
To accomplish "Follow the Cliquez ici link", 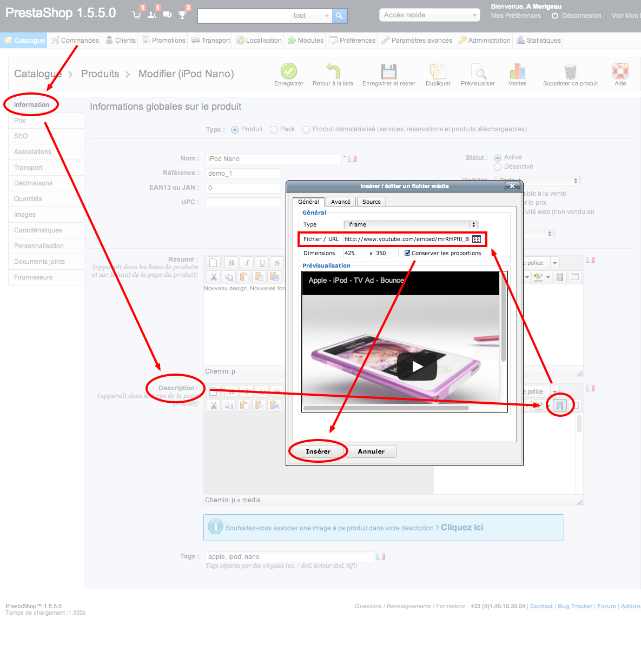I will [462, 528].
